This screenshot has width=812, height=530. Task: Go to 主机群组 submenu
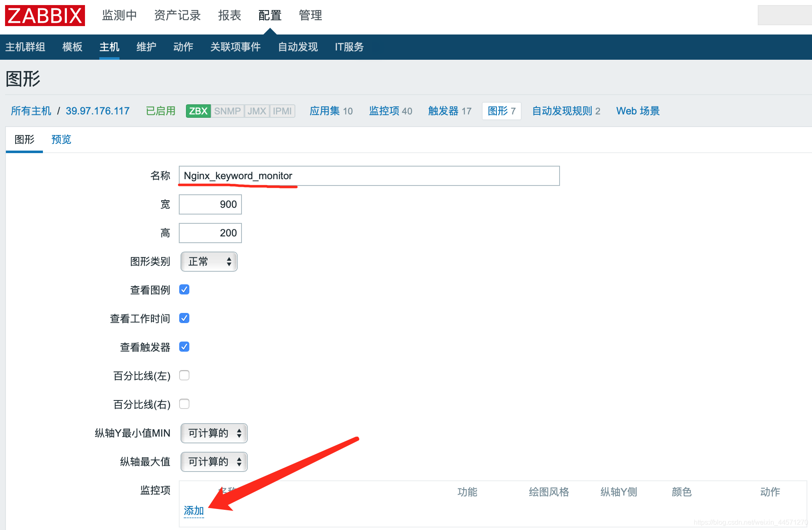coord(25,47)
